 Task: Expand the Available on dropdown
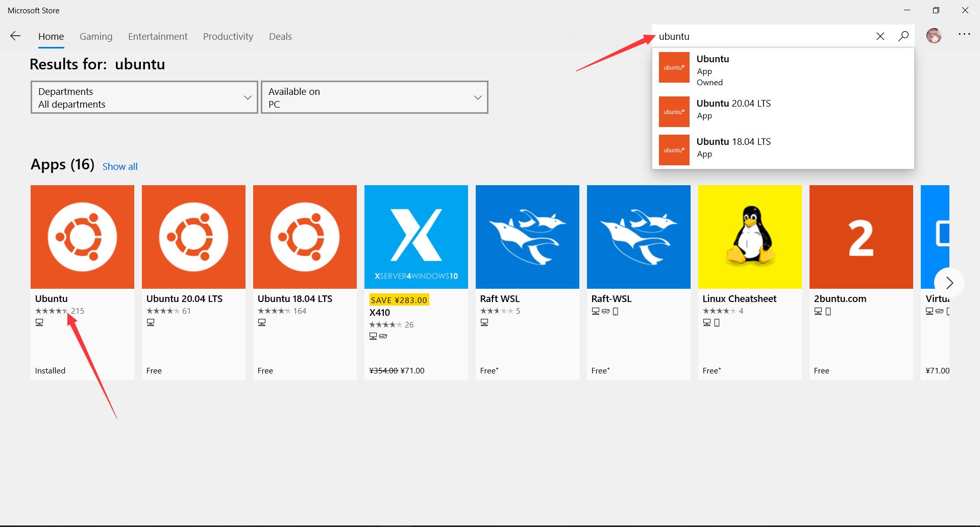click(x=375, y=97)
